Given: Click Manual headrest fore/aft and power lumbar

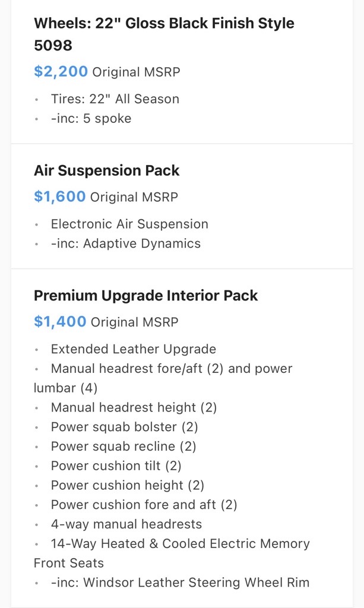Looking at the screenshot, I should [x=163, y=378].
